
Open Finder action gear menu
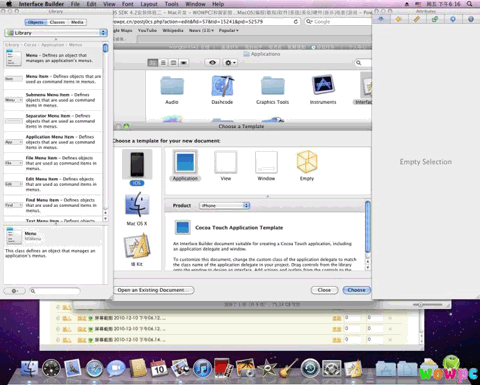click(230, 63)
